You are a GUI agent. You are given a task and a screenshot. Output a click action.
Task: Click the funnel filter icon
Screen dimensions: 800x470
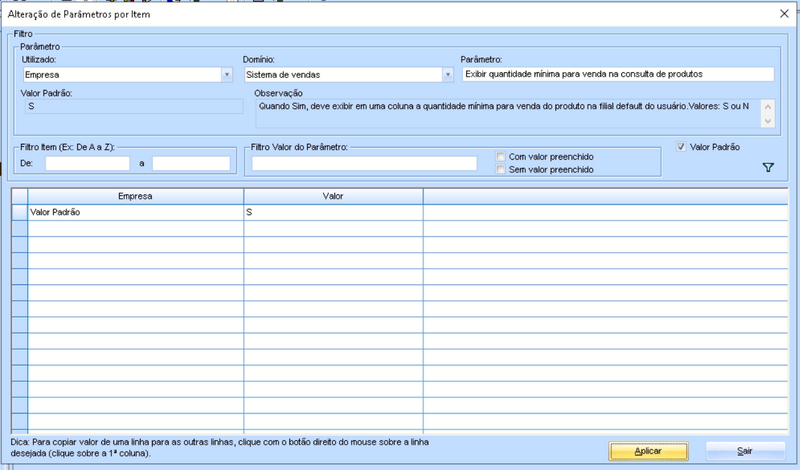768,167
